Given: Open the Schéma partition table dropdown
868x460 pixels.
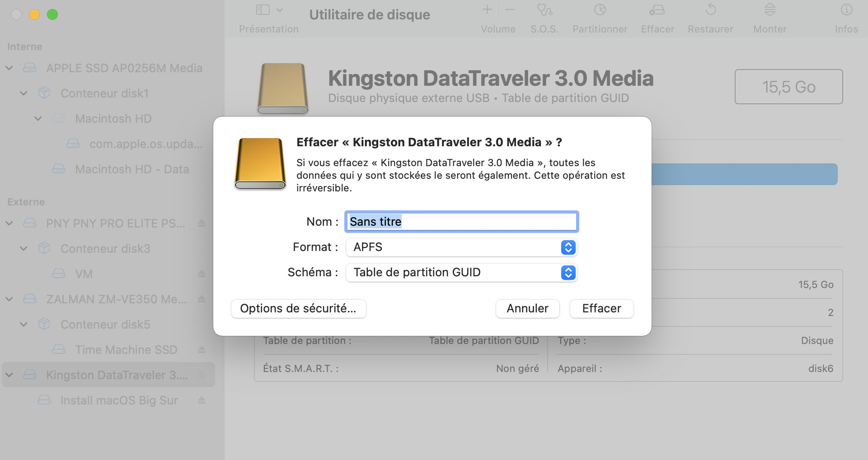Looking at the screenshot, I should [x=461, y=273].
